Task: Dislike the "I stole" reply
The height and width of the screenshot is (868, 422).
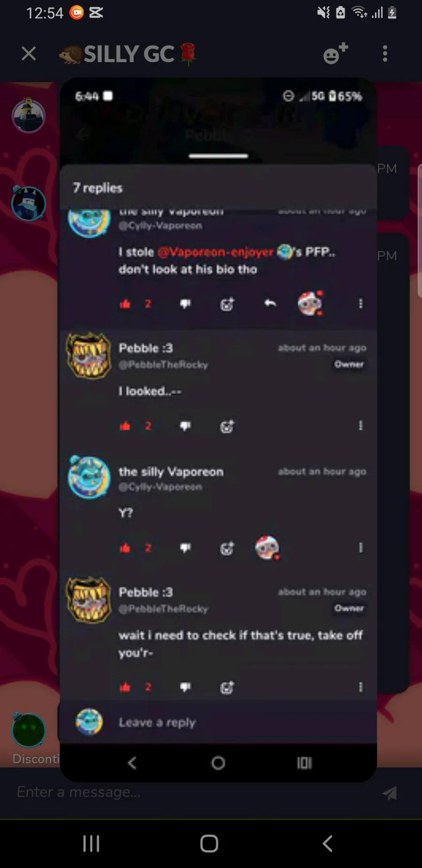Action: [185, 304]
